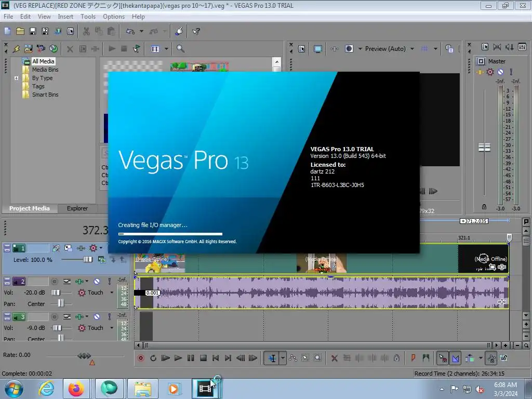
Task: Toggle Ignore Event Grouping
Action: coord(504,358)
